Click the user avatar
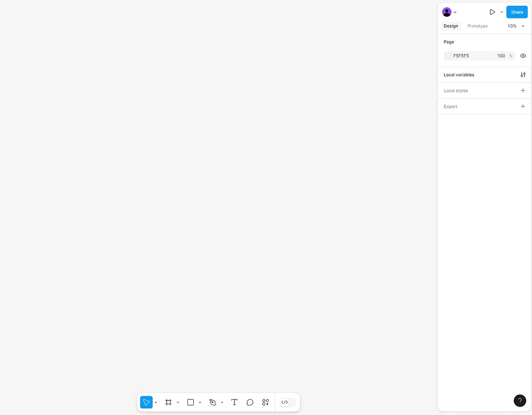The height and width of the screenshot is (415, 532). pos(447,12)
